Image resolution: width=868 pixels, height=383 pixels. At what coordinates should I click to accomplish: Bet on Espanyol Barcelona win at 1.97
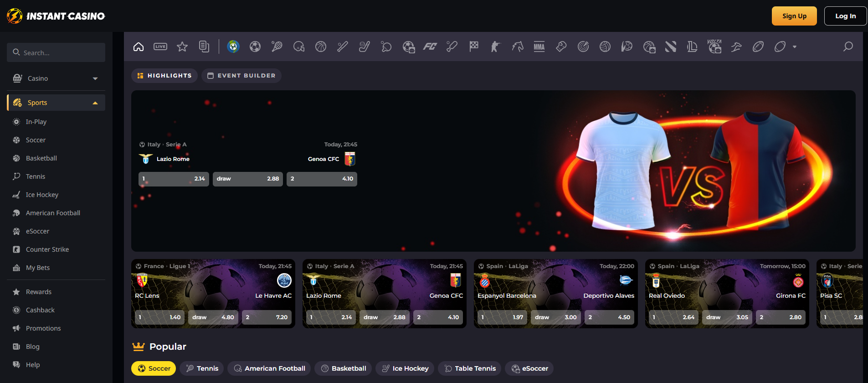coord(502,317)
